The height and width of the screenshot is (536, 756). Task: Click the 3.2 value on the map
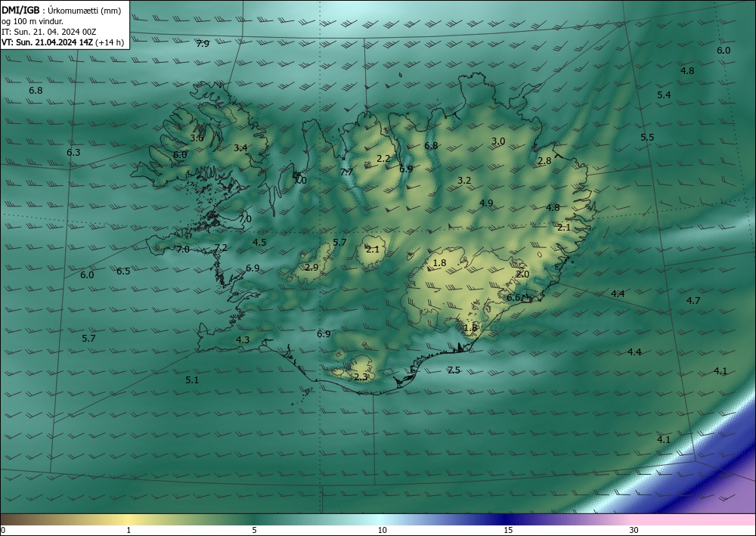tap(464, 180)
